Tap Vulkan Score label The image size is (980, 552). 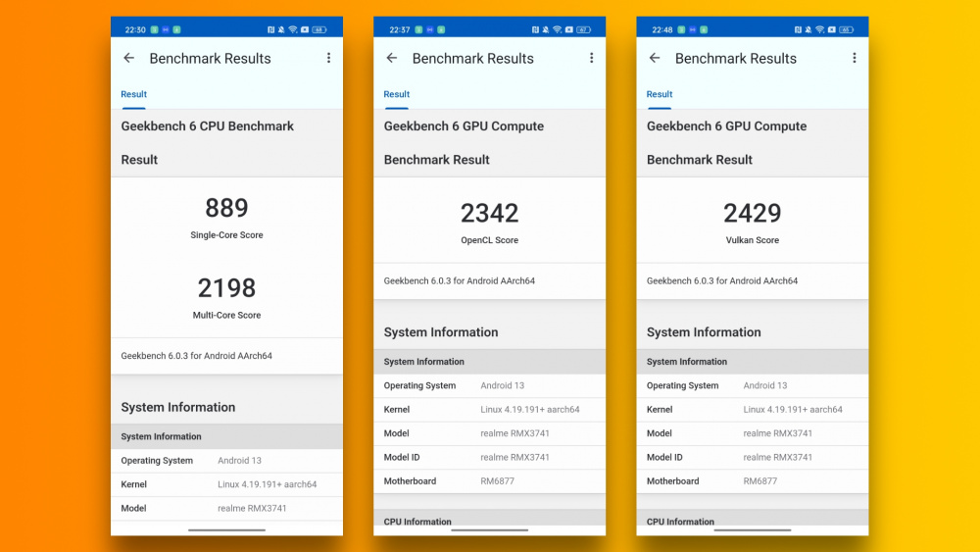pyautogui.click(x=753, y=240)
